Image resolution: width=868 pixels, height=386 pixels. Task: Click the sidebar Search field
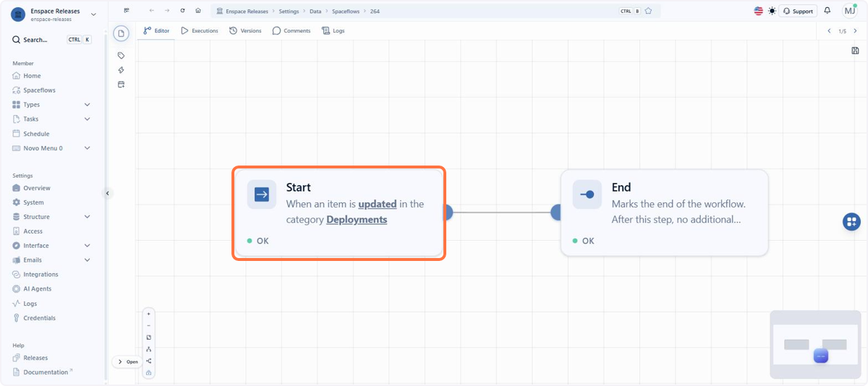point(53,40)
